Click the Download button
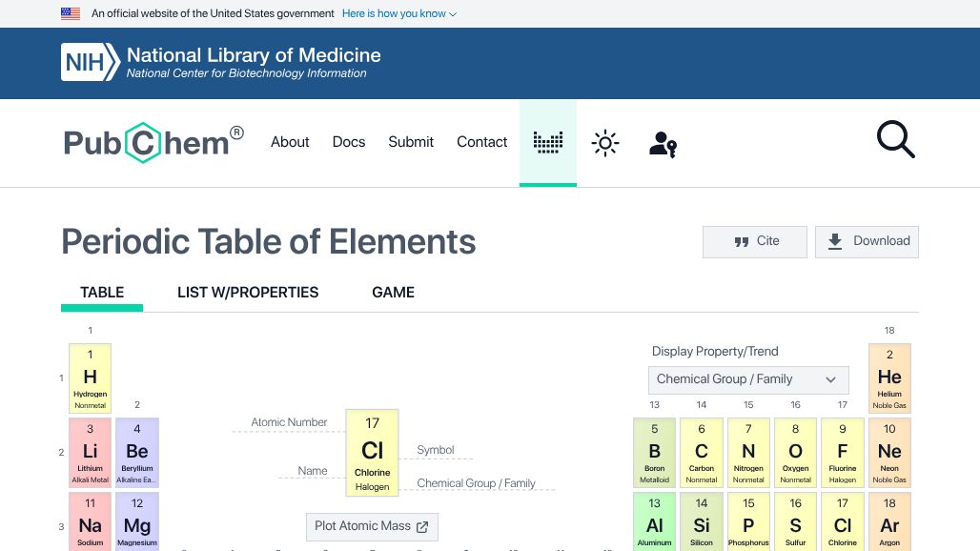The height and width of the screenshot is (551, 980). coord(867,242)
